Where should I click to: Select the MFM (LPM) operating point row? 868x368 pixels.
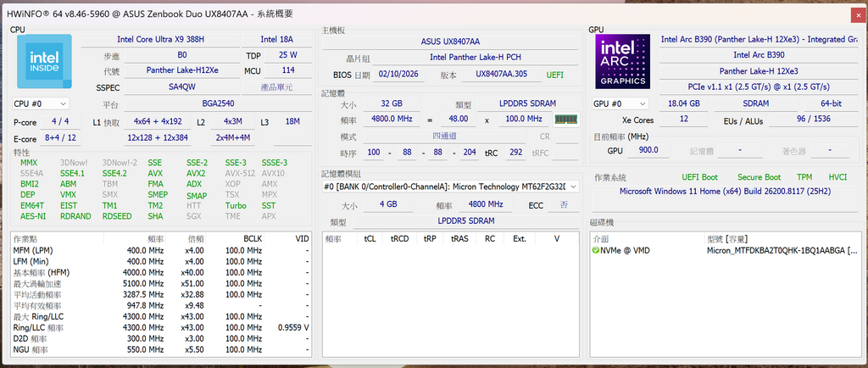pyautogui.click(x=160, y=251)
